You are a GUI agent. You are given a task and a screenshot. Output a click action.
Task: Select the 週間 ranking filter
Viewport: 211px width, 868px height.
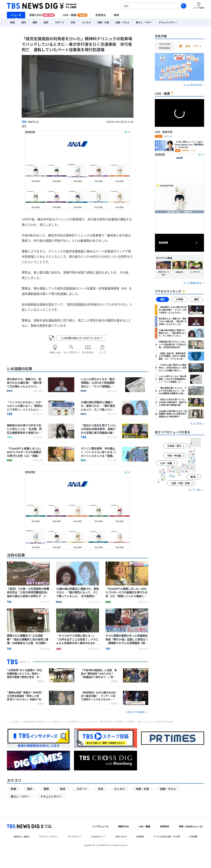click(196, 299)
